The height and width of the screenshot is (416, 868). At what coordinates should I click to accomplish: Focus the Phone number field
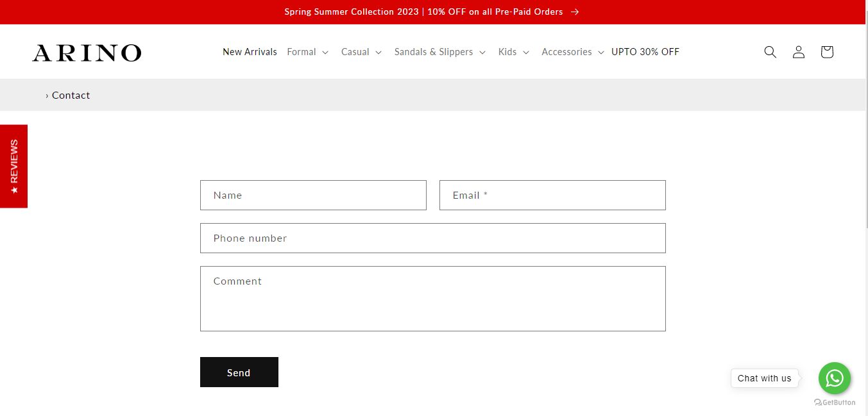pyautogui.click(x=433, y=238)
